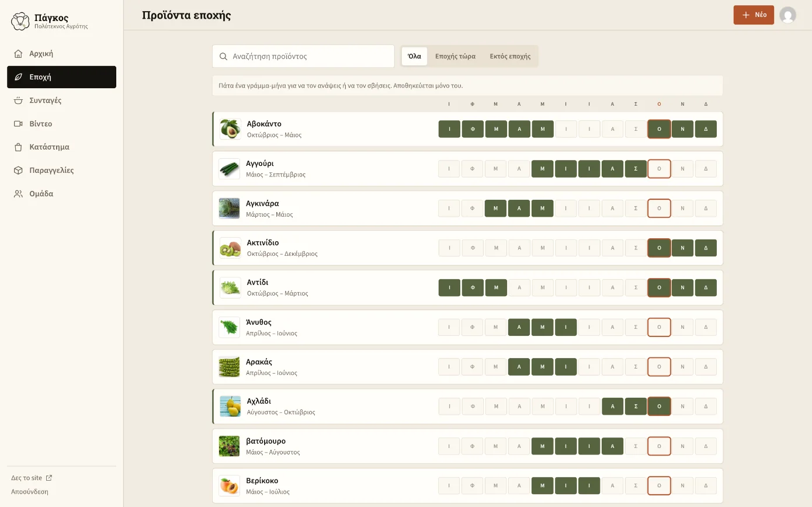Click the Βερίκοκο product thumbnail
The width and height of the screenshot is (812, 507).
229,486
